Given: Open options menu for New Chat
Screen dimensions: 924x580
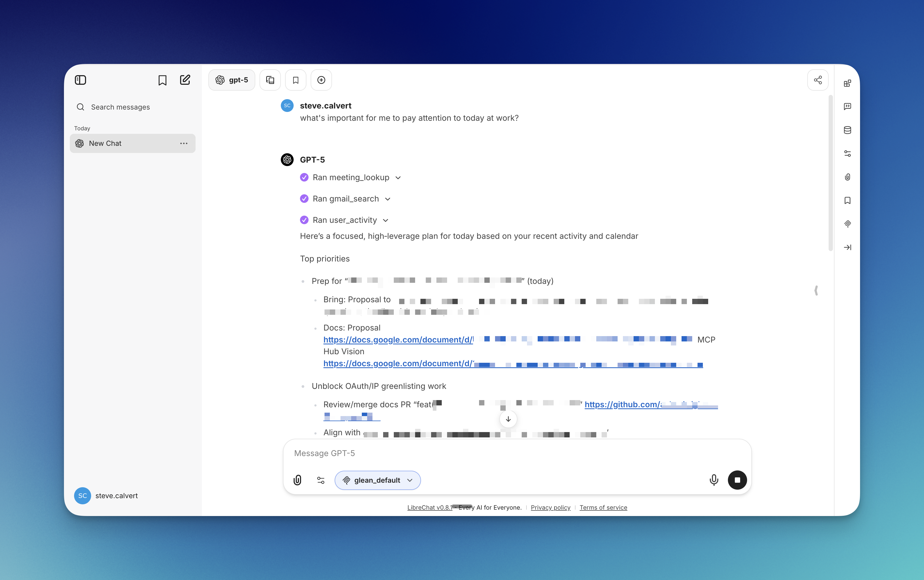Looking at the screenshot, I should (184, 143).
